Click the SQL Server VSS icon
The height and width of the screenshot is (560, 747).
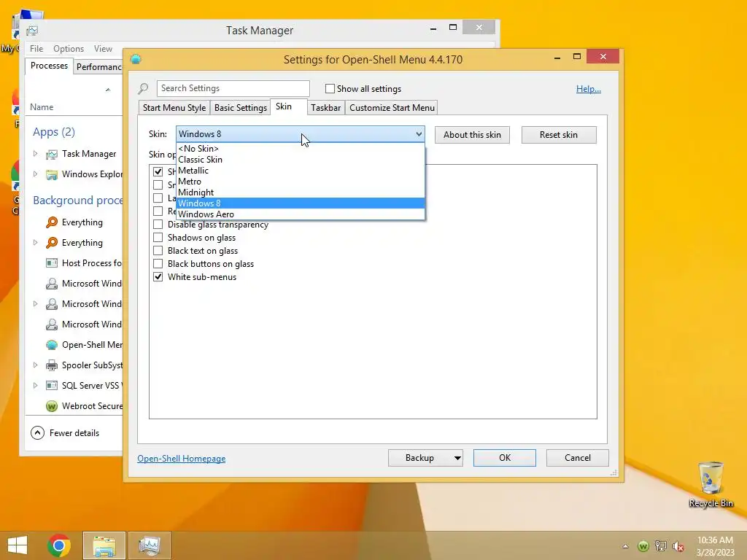(52, 386)
